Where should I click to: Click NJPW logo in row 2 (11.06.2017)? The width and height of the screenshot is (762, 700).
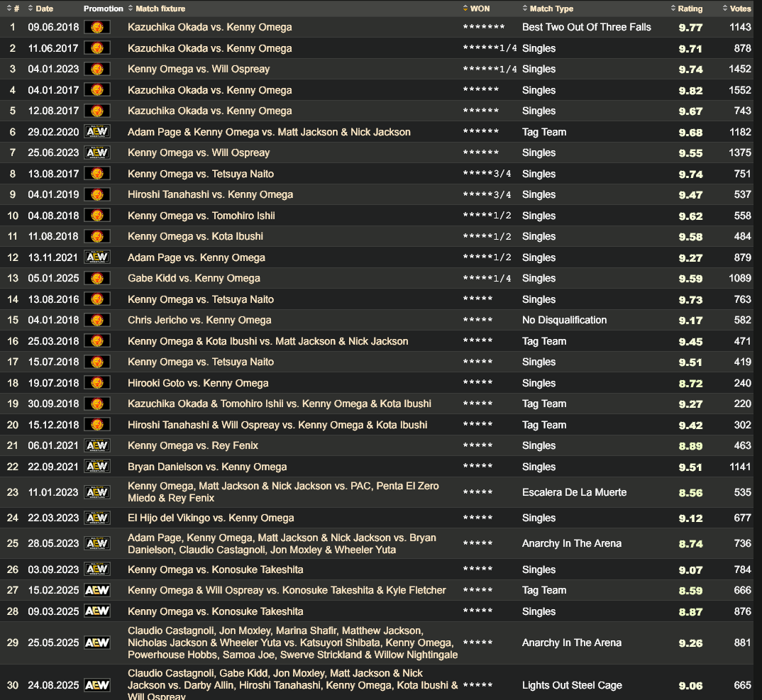[x=97, y=48]
